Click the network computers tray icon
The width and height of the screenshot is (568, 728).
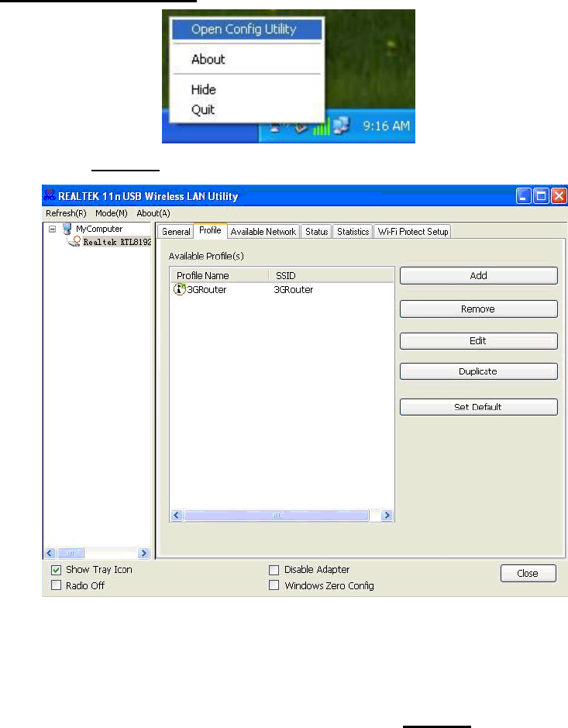click(x=341, y=126)
